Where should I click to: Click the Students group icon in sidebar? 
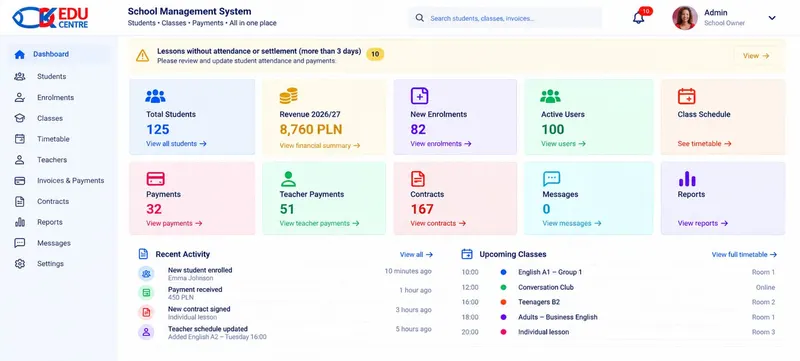coord(19,76)
